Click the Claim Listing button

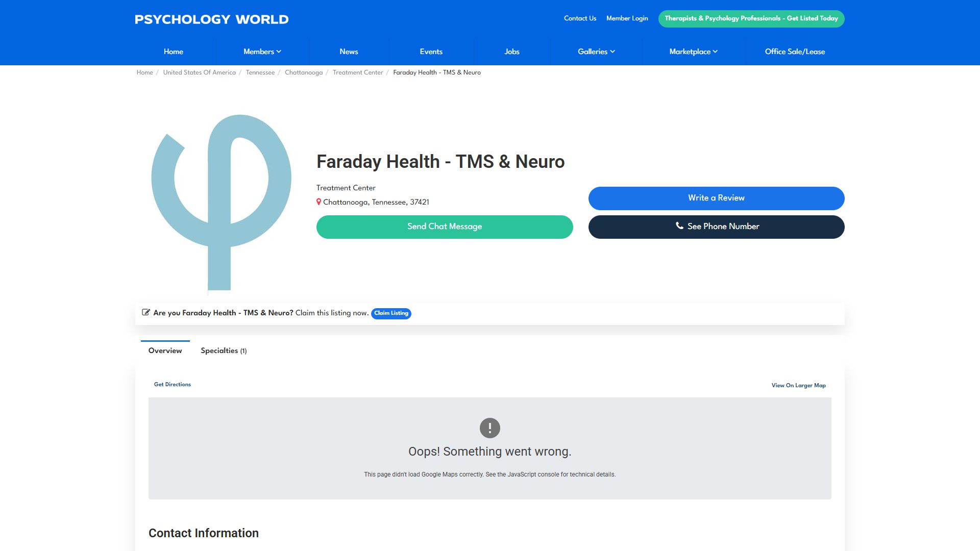coord(391,313)
